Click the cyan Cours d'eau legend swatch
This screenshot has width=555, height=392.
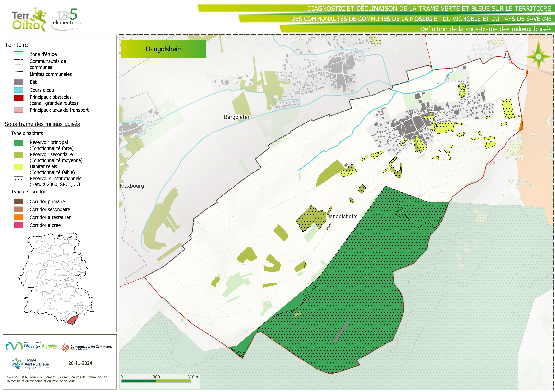point(19,90)
